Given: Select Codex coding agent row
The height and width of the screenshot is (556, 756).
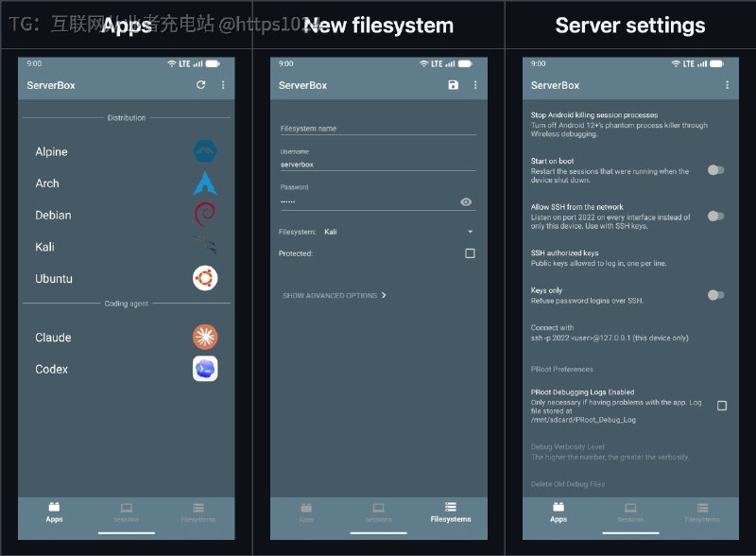Looking at the screenshot, I should pyautogui.click(x=127, y=369).
